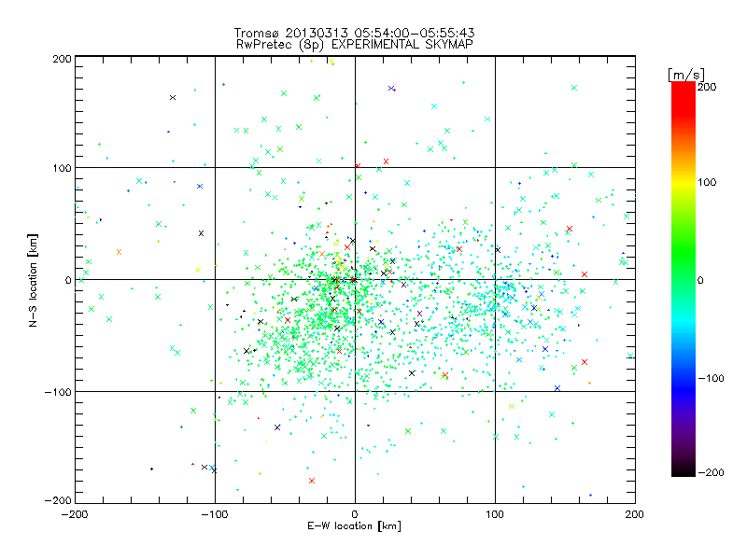Click the y-axis tick label '0'
747x560 pixels.
coord(68,280)
